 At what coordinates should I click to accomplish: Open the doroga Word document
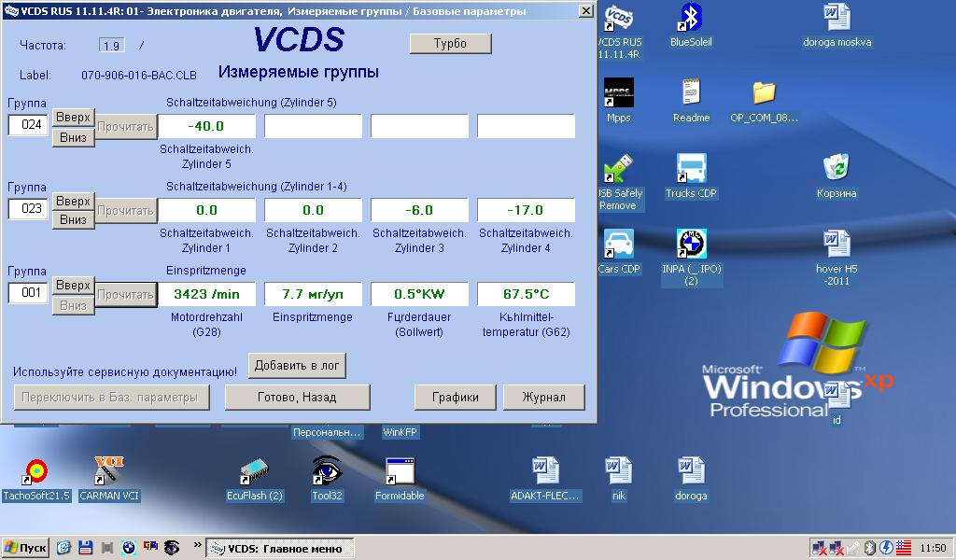click(x=691, y=479)
